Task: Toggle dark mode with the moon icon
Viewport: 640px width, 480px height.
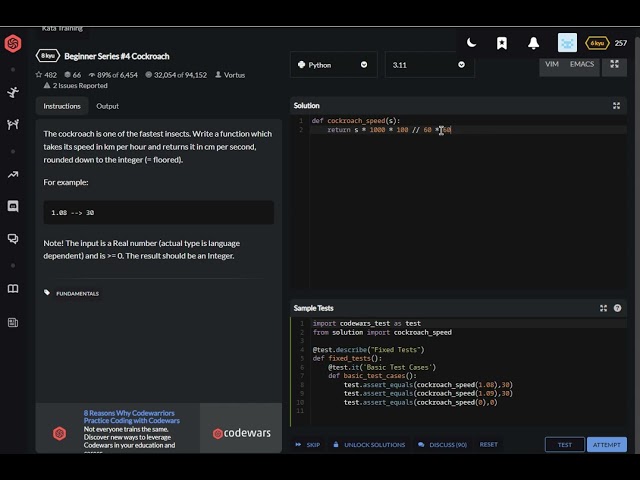Action: tap(471, 42)
